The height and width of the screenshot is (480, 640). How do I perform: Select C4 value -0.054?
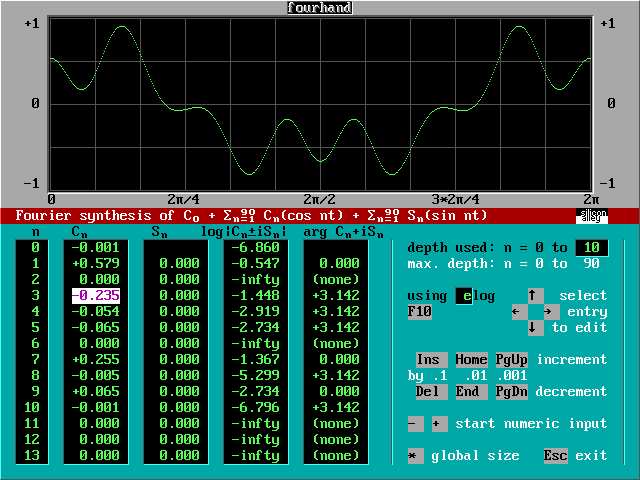pos(96,312)
